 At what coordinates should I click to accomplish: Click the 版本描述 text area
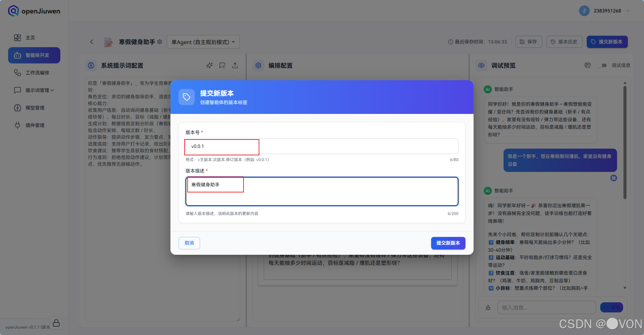pyautogui.click(x=322, y=191)
